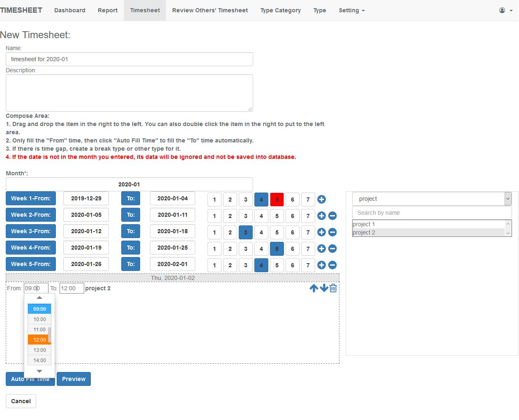519x420 pixels.
Task: Open the Setting dropdown menu
Action: click(x=352, y=10)
